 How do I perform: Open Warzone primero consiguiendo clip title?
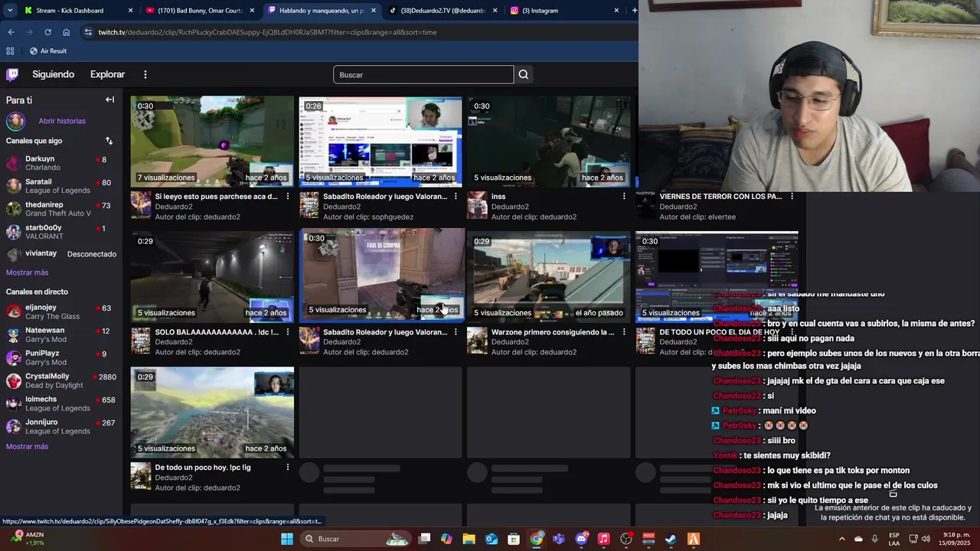[x=553, y=332]
